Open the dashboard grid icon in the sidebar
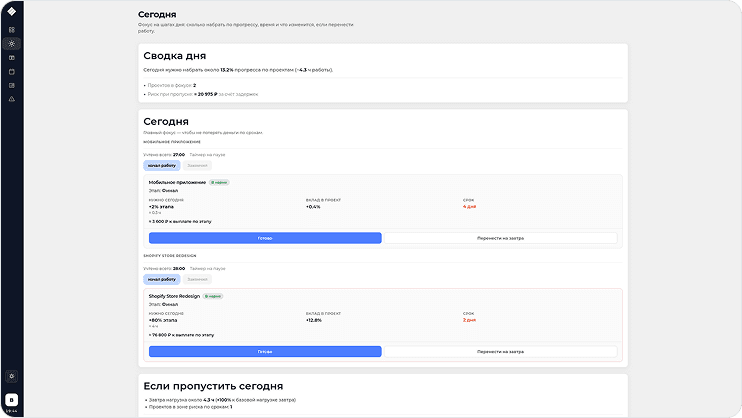Screen dimensions: 742x418 click(x=12, y=30)
